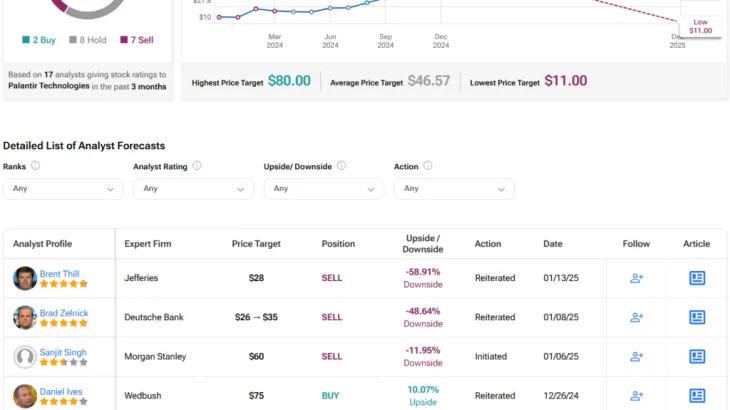Follow analyst Brent Thill
730x410 pixels.
(x=636, y=278)
